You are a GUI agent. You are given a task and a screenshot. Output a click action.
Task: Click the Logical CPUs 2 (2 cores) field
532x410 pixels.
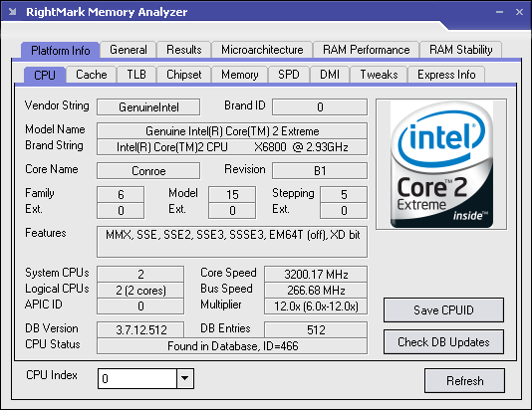click(140, 290)
